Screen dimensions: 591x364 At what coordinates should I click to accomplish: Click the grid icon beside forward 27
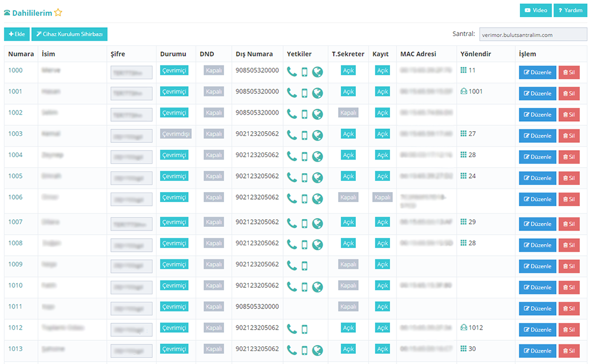[x=463, y=134]
